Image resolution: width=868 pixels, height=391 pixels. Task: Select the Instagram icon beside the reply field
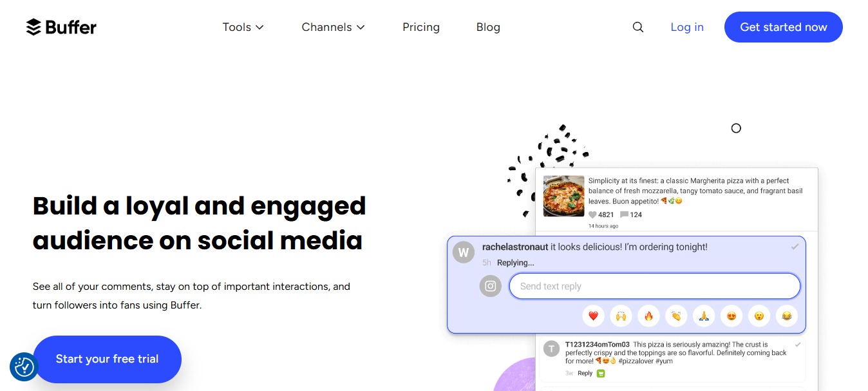490,285
